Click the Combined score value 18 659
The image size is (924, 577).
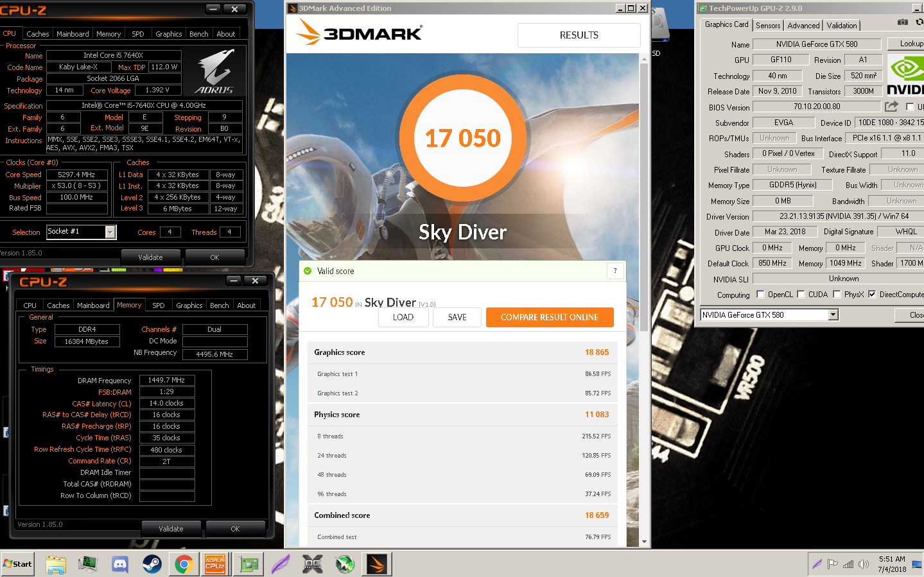pyautogui.click(x=597, y=515)
